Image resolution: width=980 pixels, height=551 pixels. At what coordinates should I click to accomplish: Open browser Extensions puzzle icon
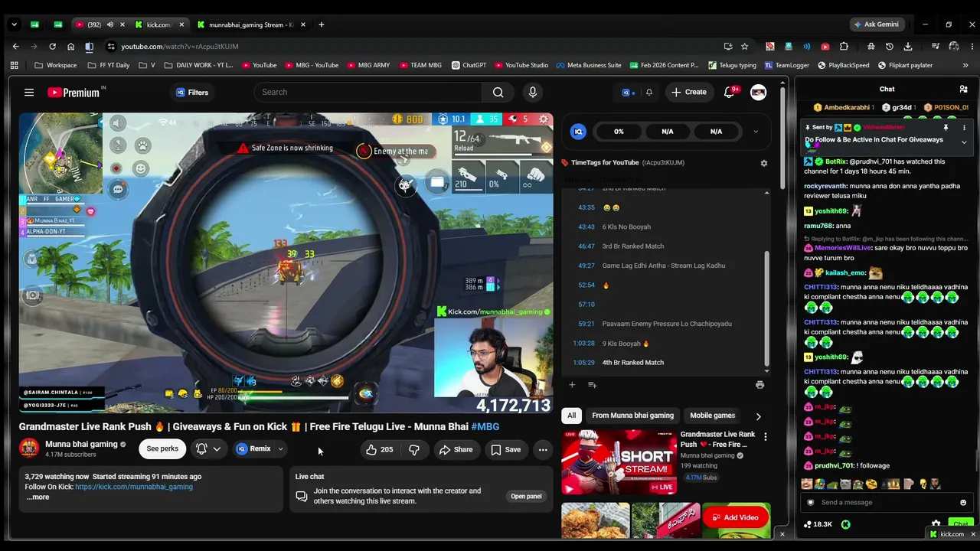844,46
